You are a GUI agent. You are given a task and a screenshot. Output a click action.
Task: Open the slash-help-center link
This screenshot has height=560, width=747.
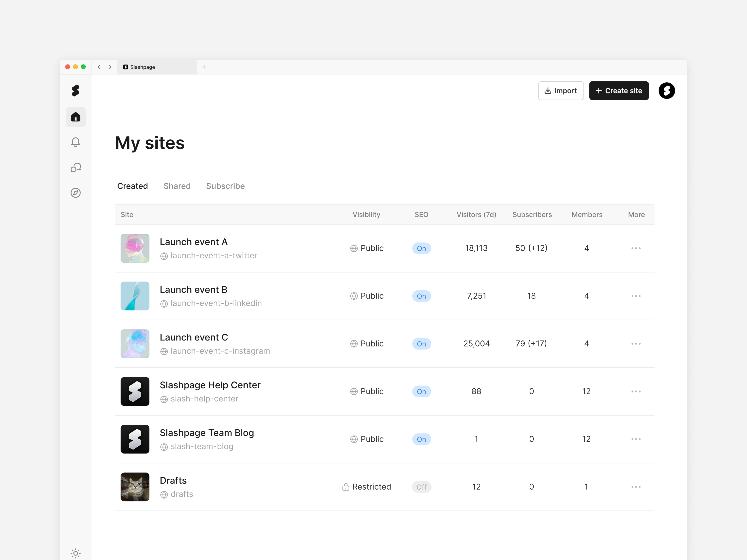[199, 399]
